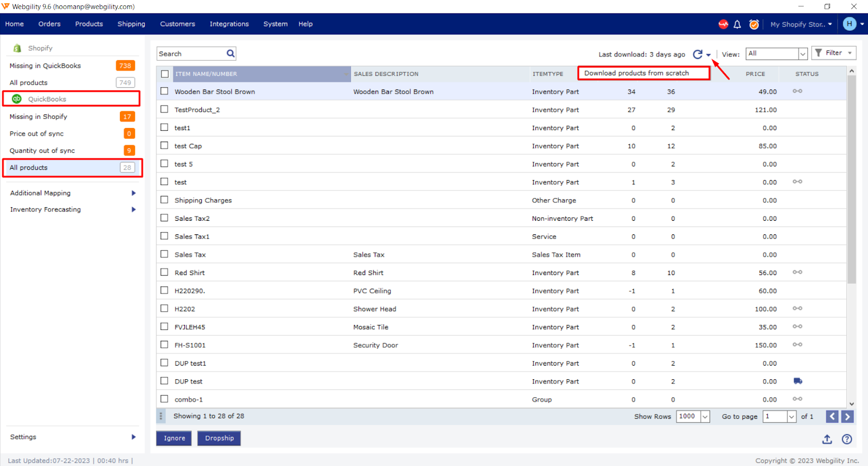The width and height of the screenshot is (868, 466).
Task: Open the Orders menu
Action: tap(49, 24)
